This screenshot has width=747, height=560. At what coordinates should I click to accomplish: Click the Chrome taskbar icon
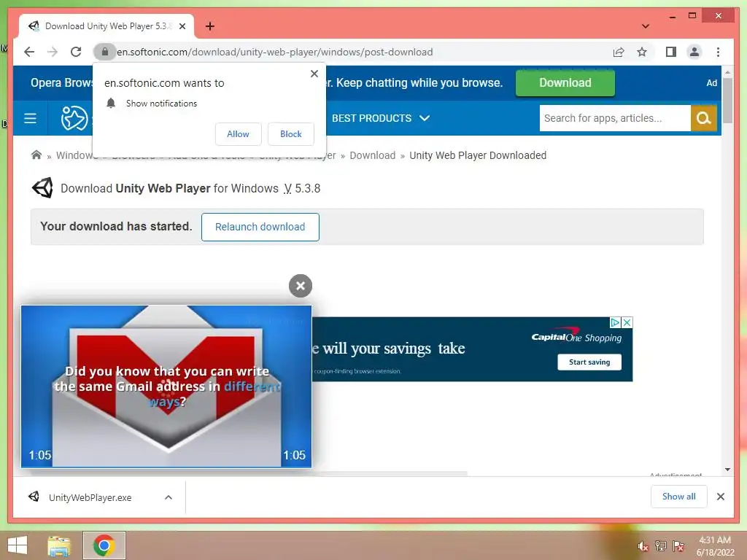tap(104, 545)
